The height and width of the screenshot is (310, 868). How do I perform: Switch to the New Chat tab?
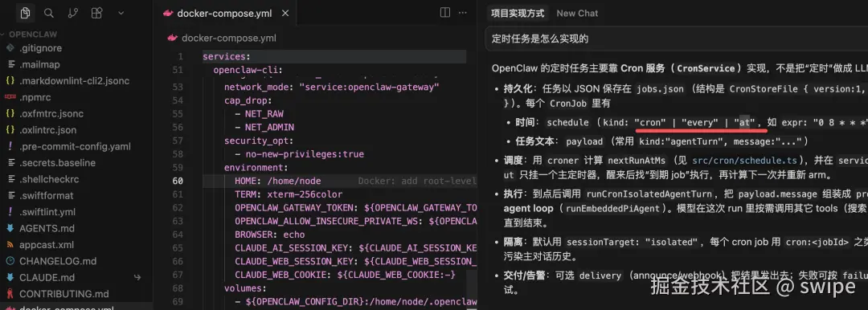577,14
